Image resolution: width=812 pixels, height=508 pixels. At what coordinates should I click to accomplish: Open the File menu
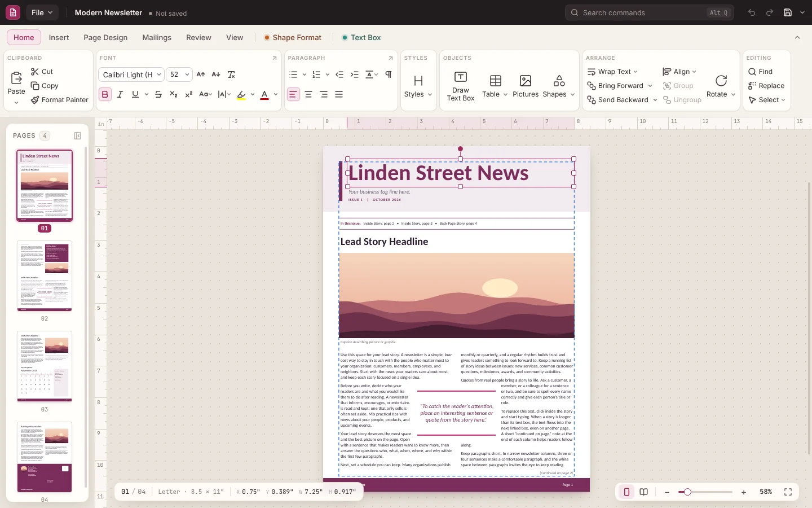coord(42,12)
